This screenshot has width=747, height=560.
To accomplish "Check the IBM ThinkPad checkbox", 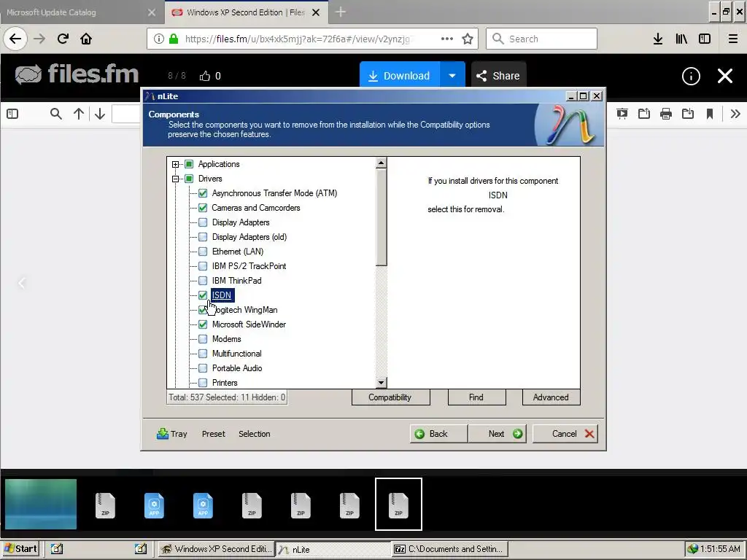I will point(203,281).
